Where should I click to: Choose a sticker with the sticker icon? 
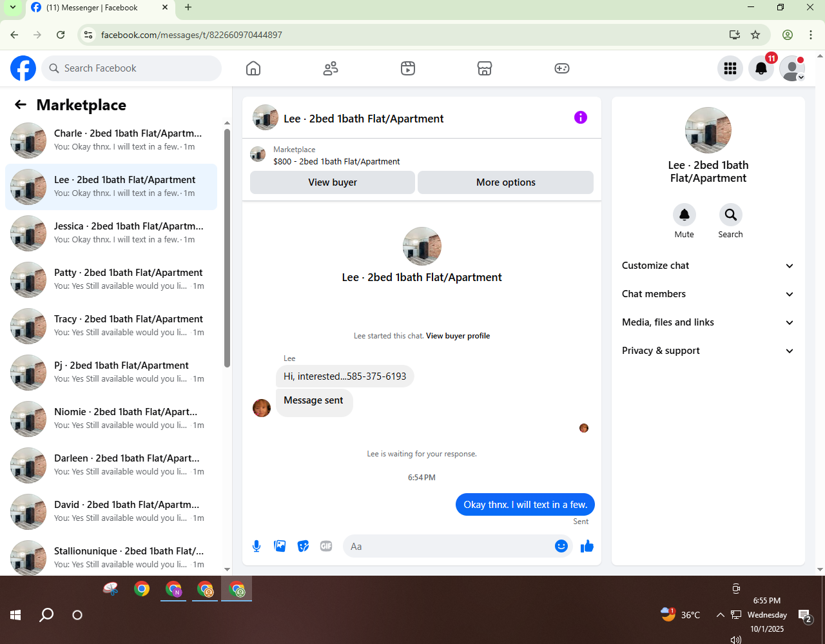[x=303, y=547]
